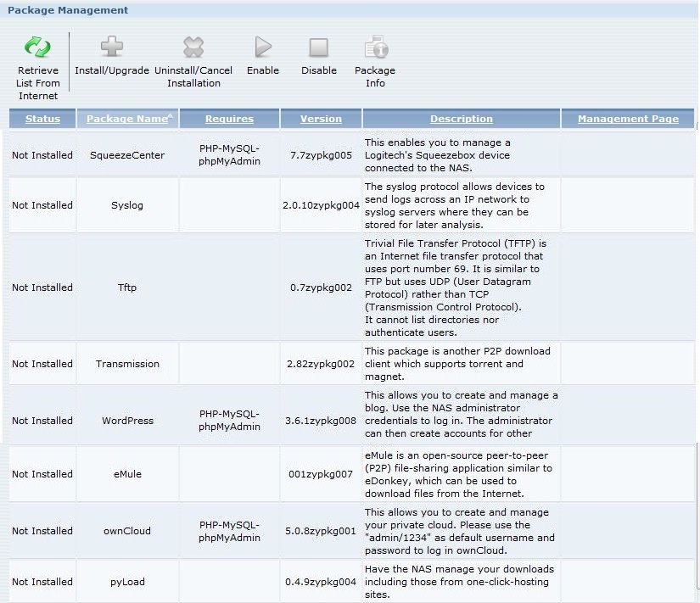Click the Package Management panel title
Viewport: 700px width, 603px height.
[68, 10]
